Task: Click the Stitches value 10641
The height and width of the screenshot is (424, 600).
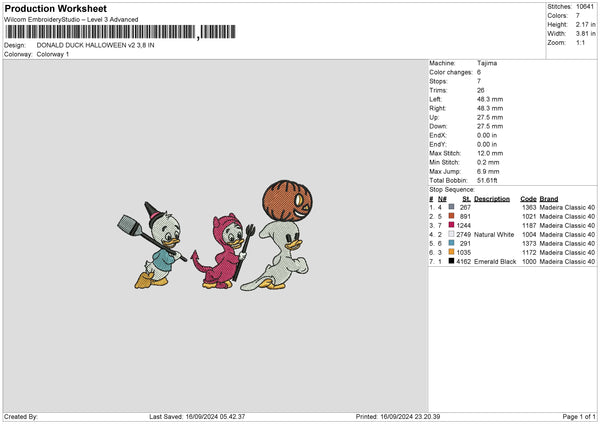Action: tap(585, 7)
